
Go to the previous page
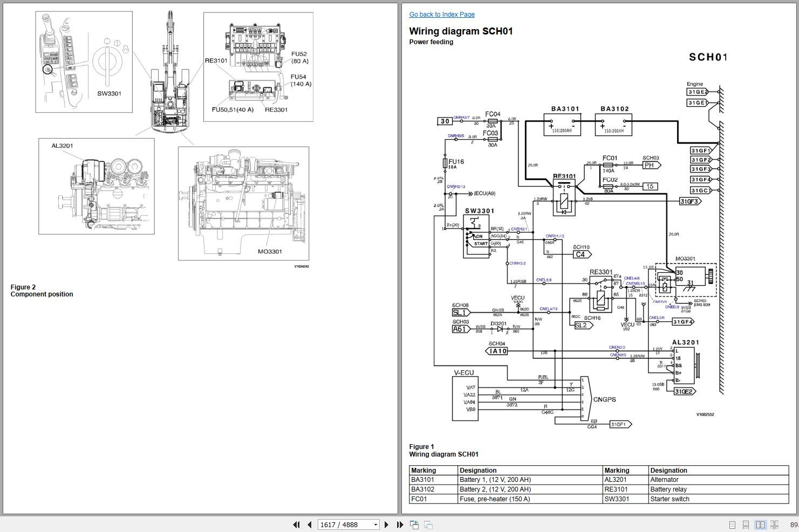coord(310,524)
